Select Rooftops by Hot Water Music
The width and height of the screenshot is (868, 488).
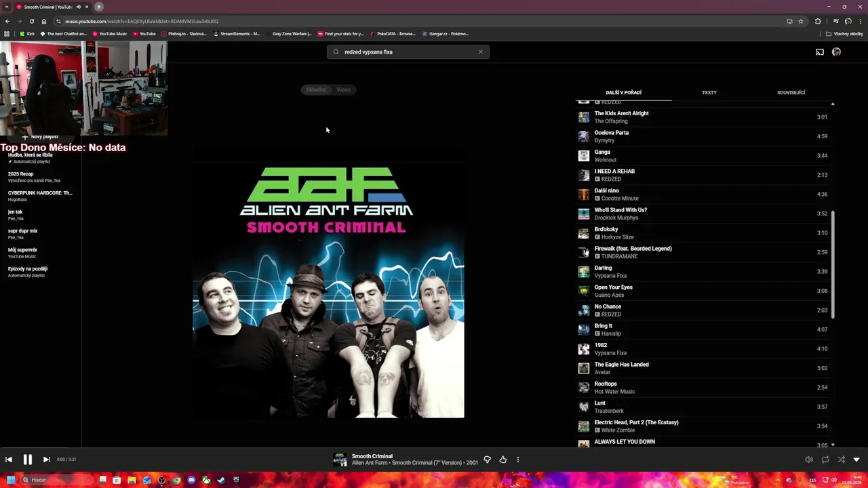pyautogui.click(x=704, y=388)
